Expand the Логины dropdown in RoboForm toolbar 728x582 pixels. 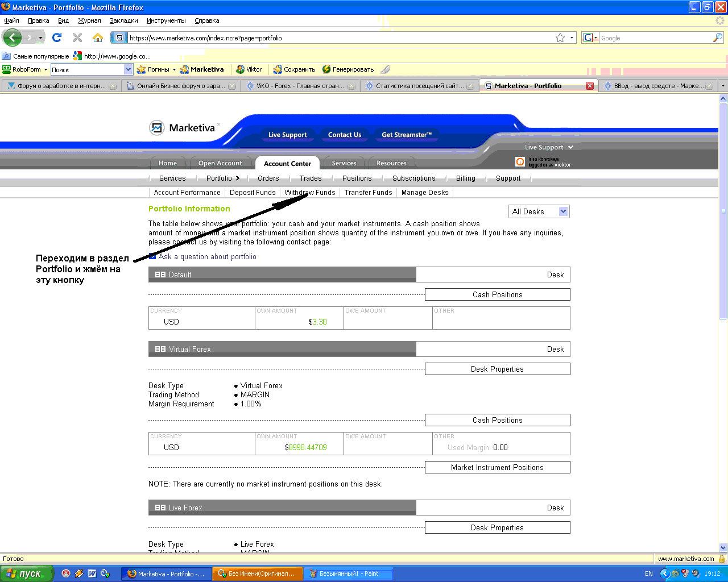[174, 69]
